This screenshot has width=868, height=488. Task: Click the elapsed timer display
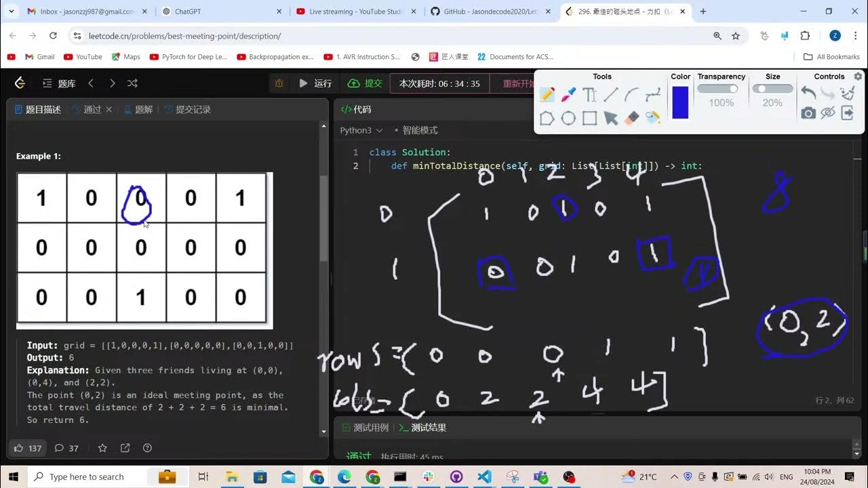pos(439,83)
